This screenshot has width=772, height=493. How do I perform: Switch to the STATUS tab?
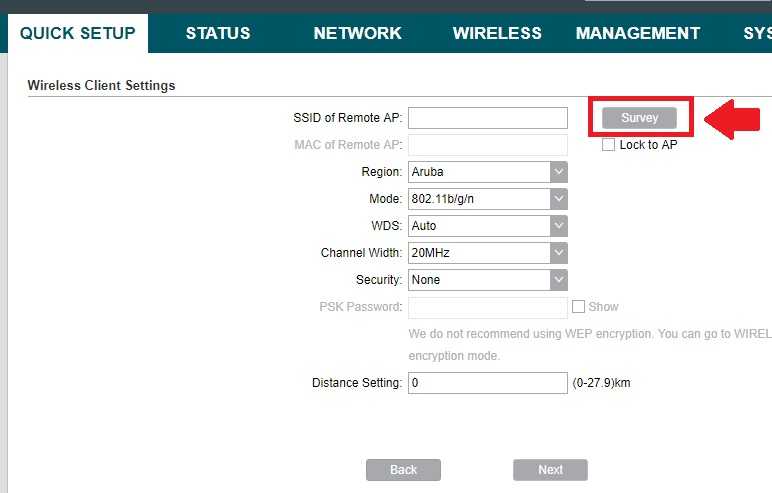pos(218,33)
